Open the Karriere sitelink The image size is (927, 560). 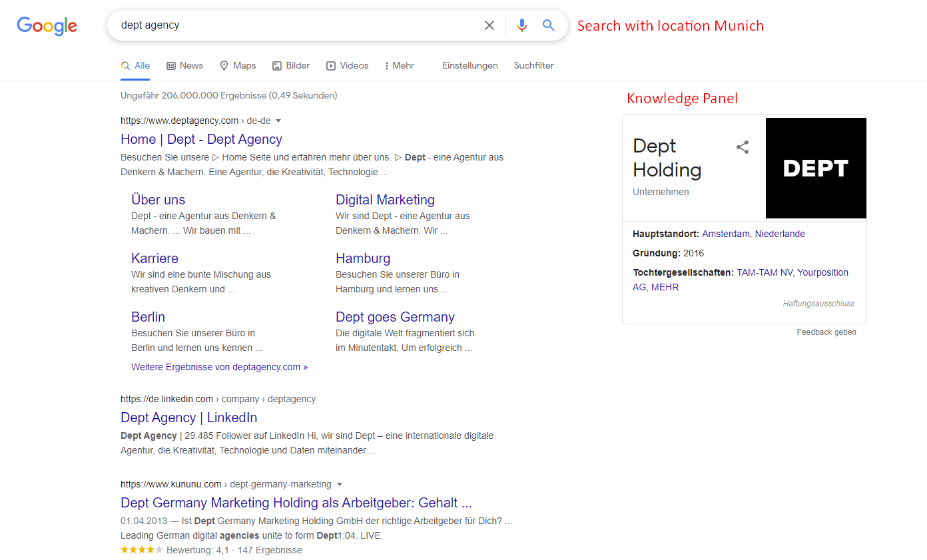[x=154, y=258]
